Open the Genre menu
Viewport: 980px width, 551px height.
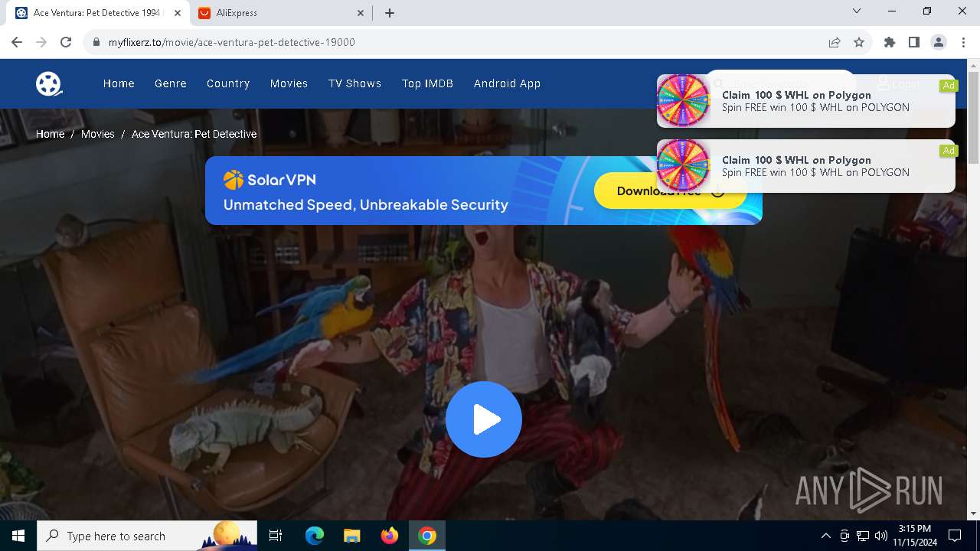pyautogui.click(x=171, y=83)
